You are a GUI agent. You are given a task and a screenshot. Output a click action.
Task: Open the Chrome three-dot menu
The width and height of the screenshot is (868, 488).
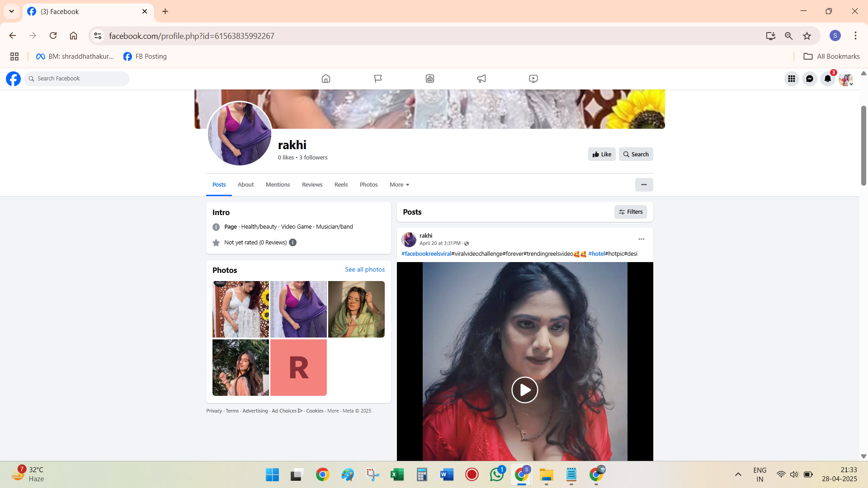click(855, 36)
